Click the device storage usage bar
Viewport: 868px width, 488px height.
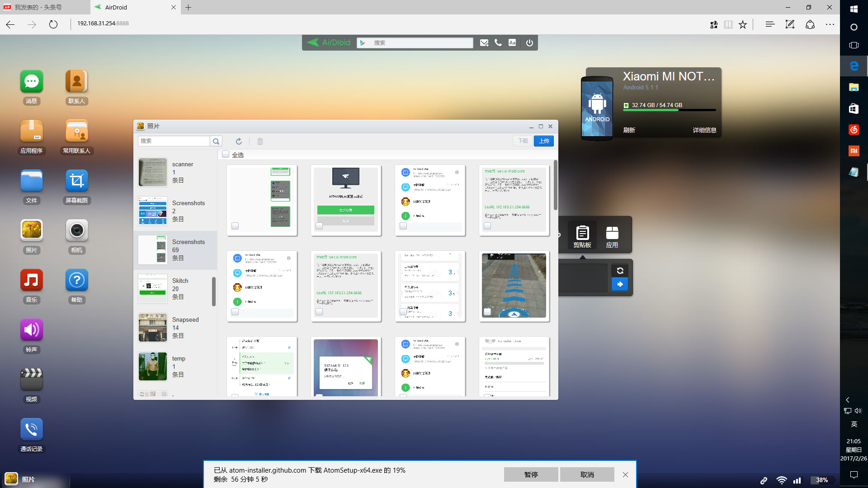click(669, 110)
